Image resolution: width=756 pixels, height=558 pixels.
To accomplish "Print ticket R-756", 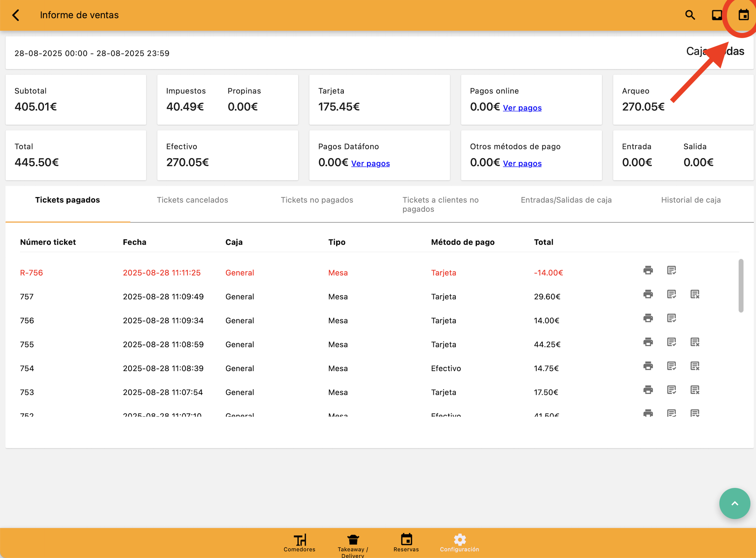I will pos(648,270).
